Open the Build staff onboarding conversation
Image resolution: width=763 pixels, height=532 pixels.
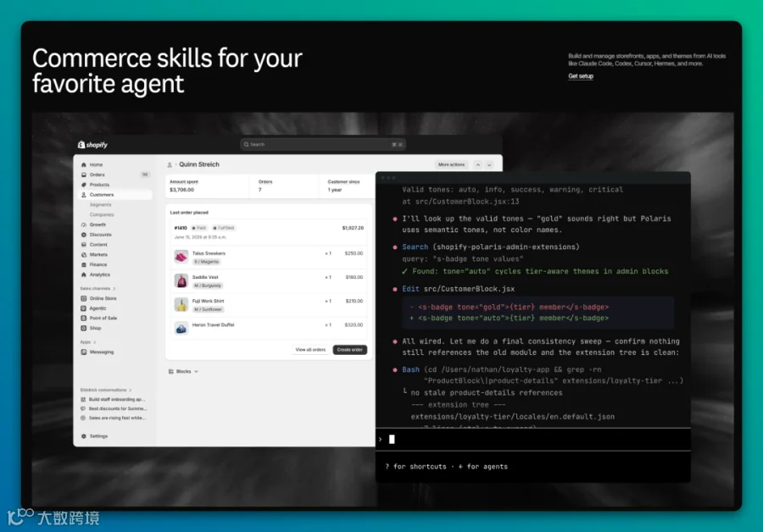[117, 399]
